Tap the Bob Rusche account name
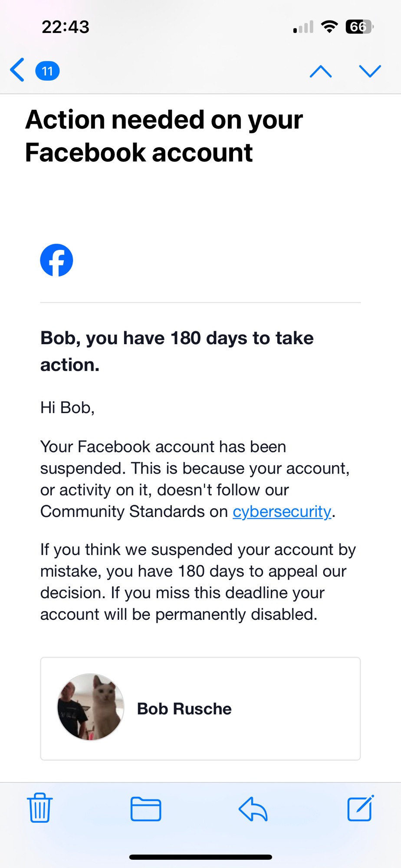Screen dimensions: 401x868 [184, 709]
